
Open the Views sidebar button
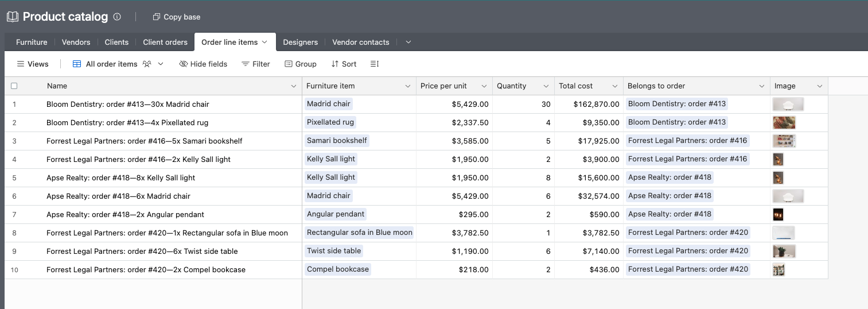pos(33,64)
